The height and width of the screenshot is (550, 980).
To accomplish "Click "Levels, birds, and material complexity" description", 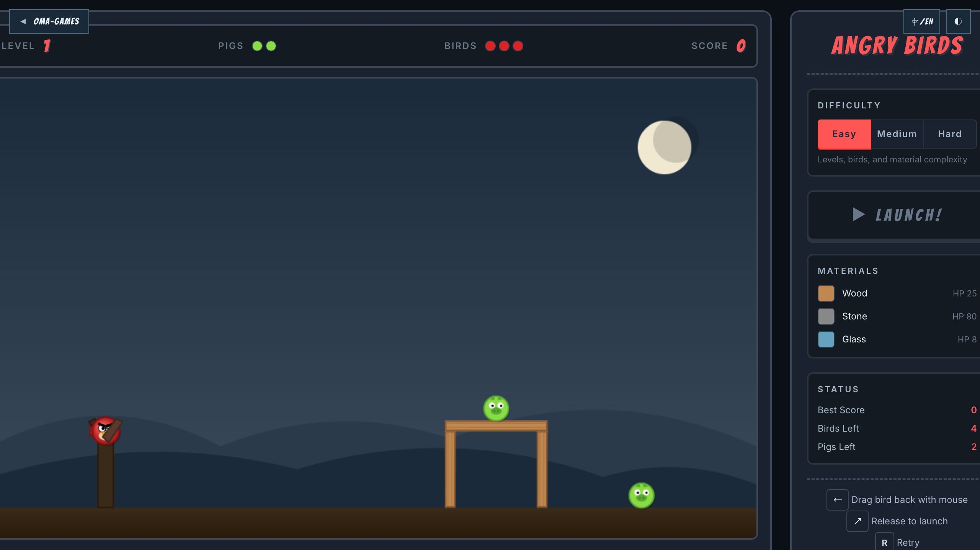I will pyautogui.click(x=892, y=159).
